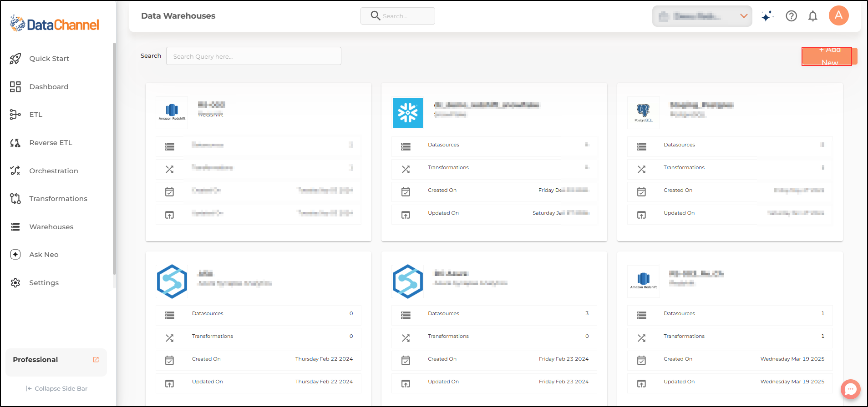
Task: Click the Professional plan external link icon
Action: [96, 360]
